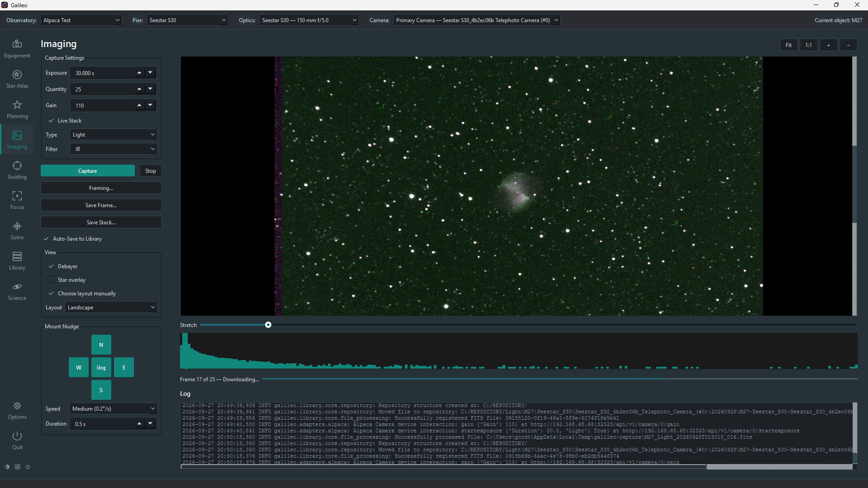Open the Camera dropdown

pos(476,20)
